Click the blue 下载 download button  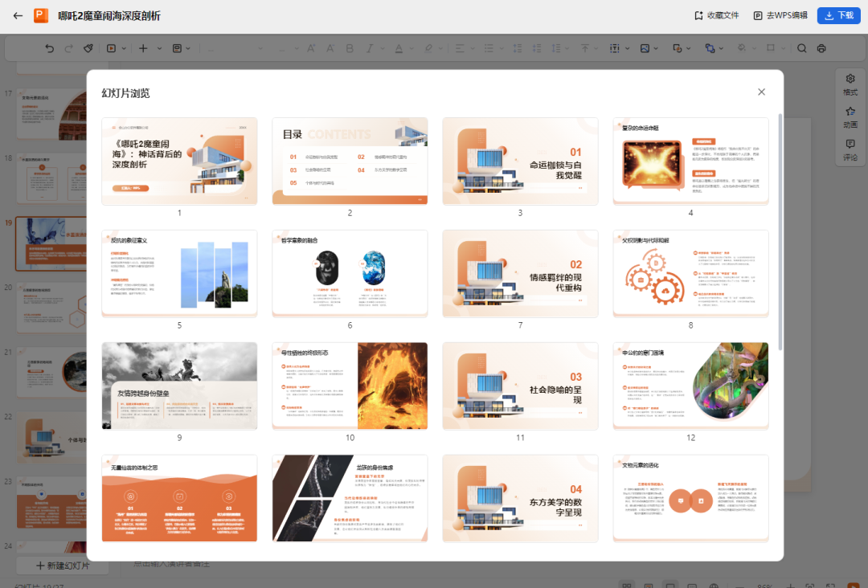tap(838, 15)
